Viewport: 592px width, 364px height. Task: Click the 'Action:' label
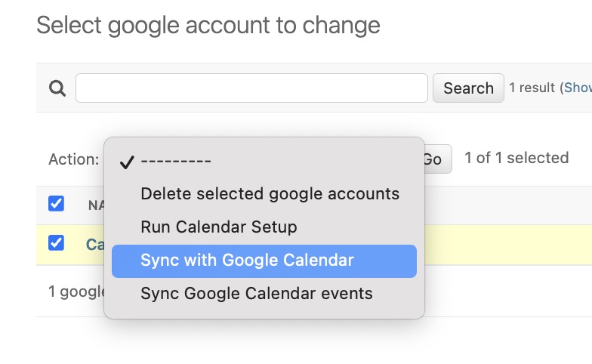[73, 159]
